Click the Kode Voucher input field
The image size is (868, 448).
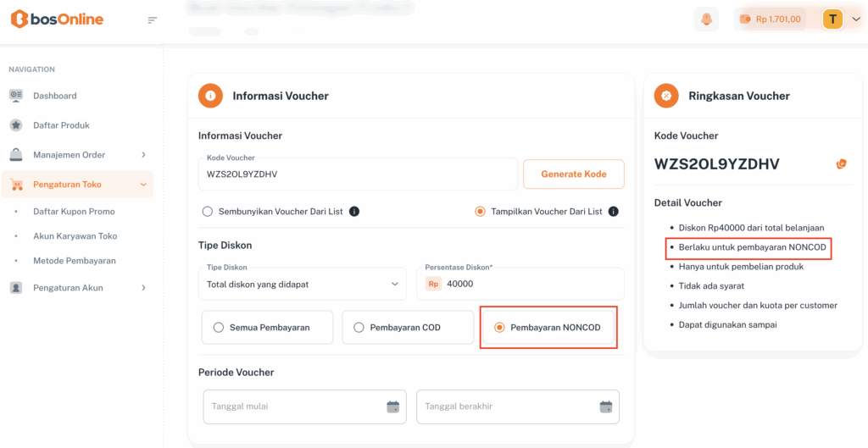click(356, 174)
